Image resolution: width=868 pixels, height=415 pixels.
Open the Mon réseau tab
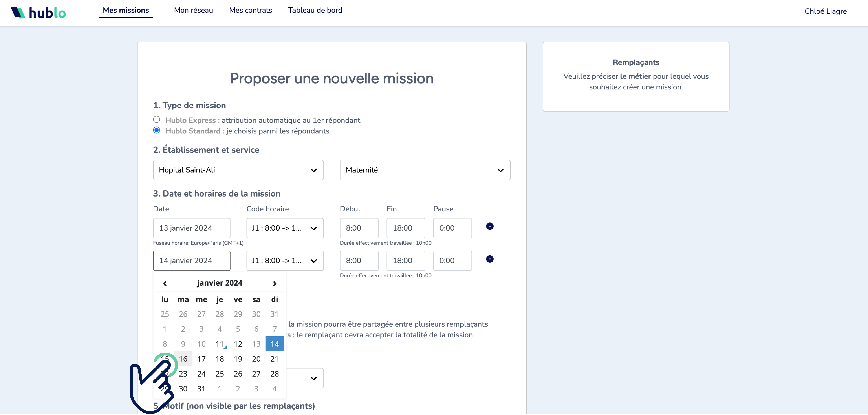(193, 10)
